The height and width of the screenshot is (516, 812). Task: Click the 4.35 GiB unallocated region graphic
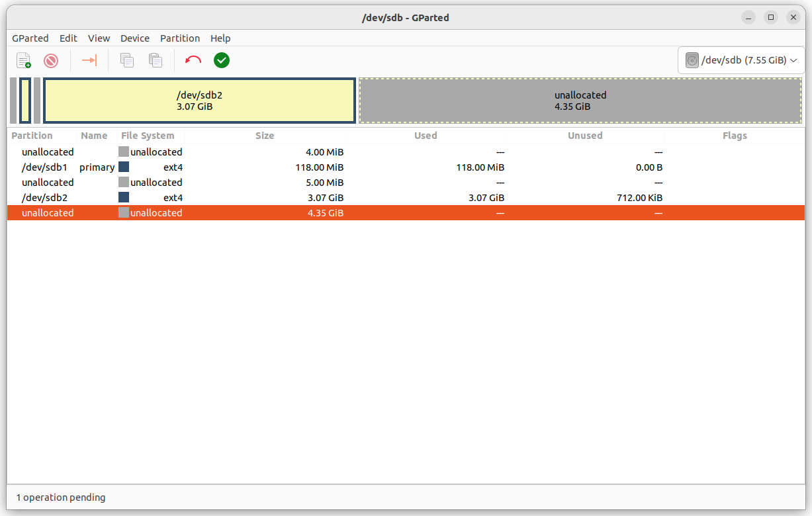[x=580, y=100]
